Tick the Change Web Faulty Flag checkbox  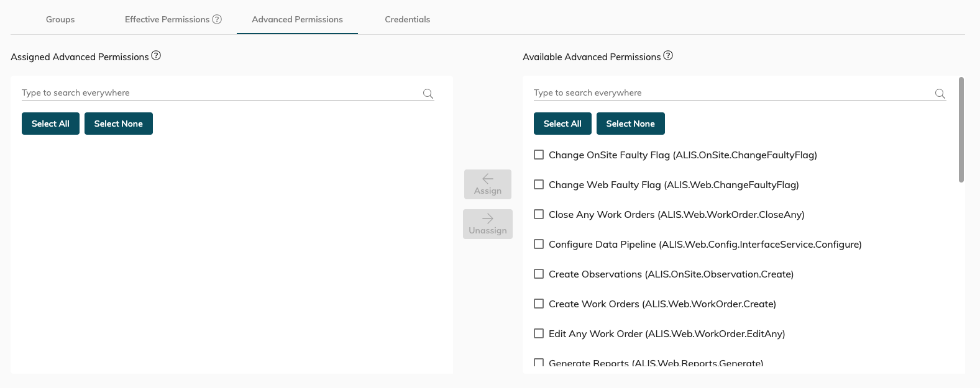(539, 184)
